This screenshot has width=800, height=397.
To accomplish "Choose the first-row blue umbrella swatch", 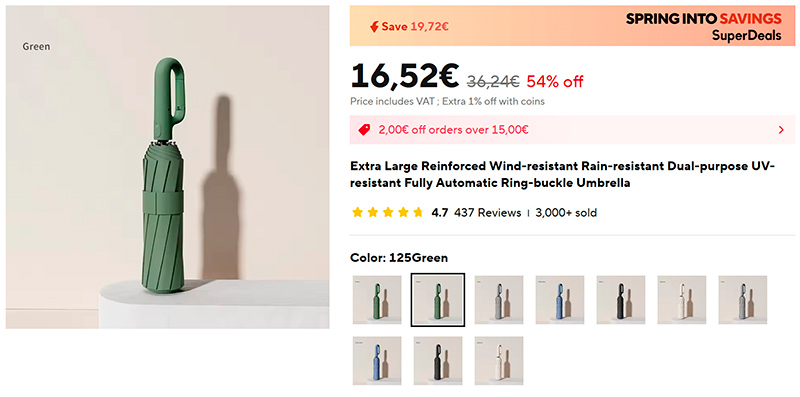I will (x=560, y=300).
